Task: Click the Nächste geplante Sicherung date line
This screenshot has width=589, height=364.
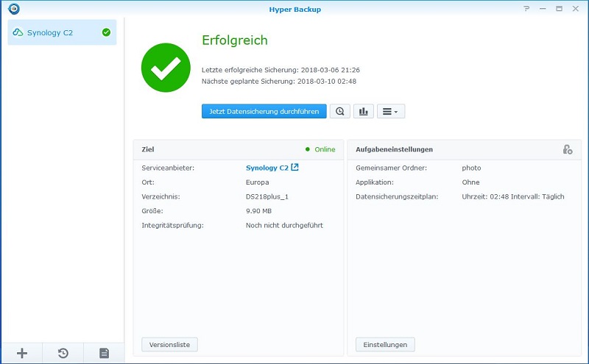Action: 279,81
